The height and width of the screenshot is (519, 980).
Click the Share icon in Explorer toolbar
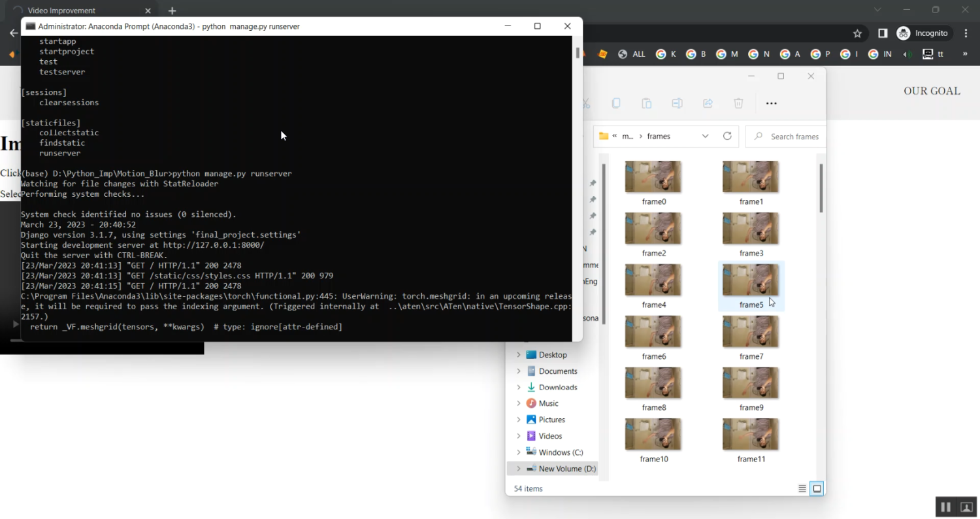[708, 103]
